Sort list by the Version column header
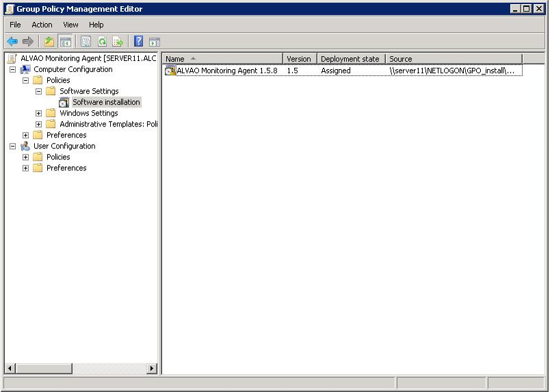This screenshot has width=550, height=392. [x=298, y=59]
